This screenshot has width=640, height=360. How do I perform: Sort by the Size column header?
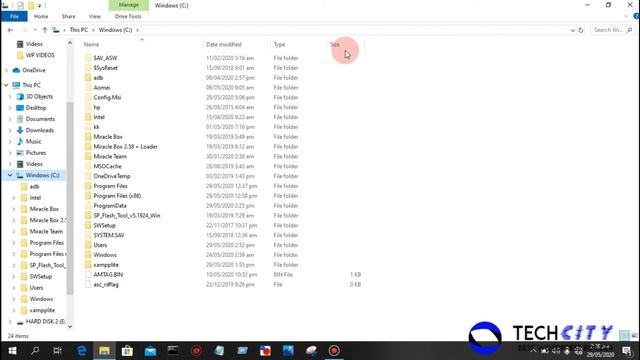tap(335, 44)
